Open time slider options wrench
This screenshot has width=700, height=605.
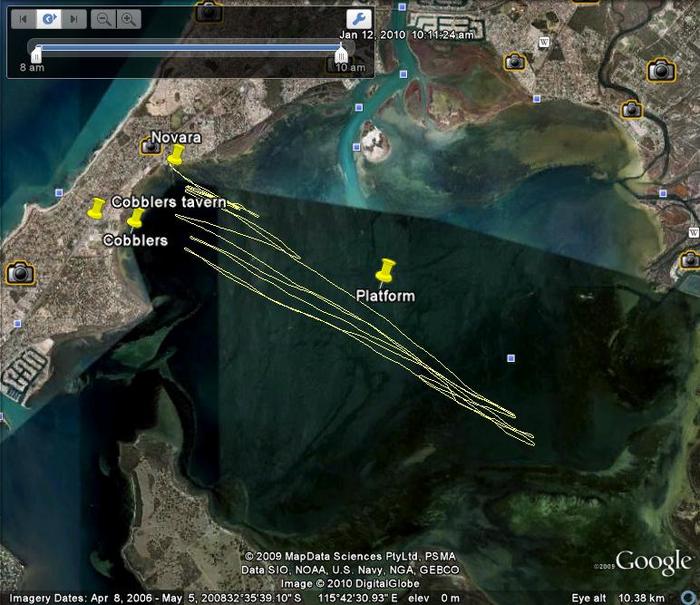coord(358,19)
